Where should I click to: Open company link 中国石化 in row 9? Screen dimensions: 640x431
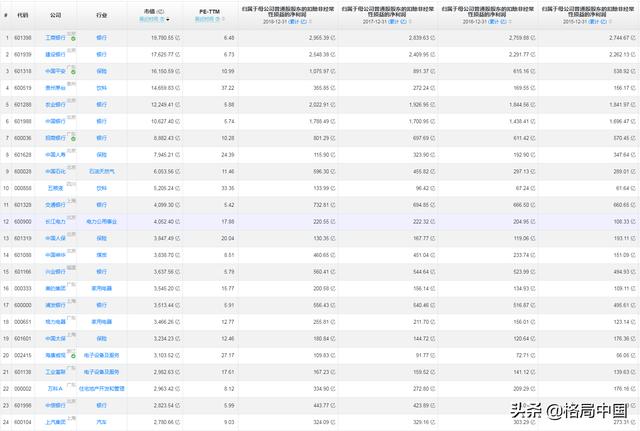(x=55, y=171)
